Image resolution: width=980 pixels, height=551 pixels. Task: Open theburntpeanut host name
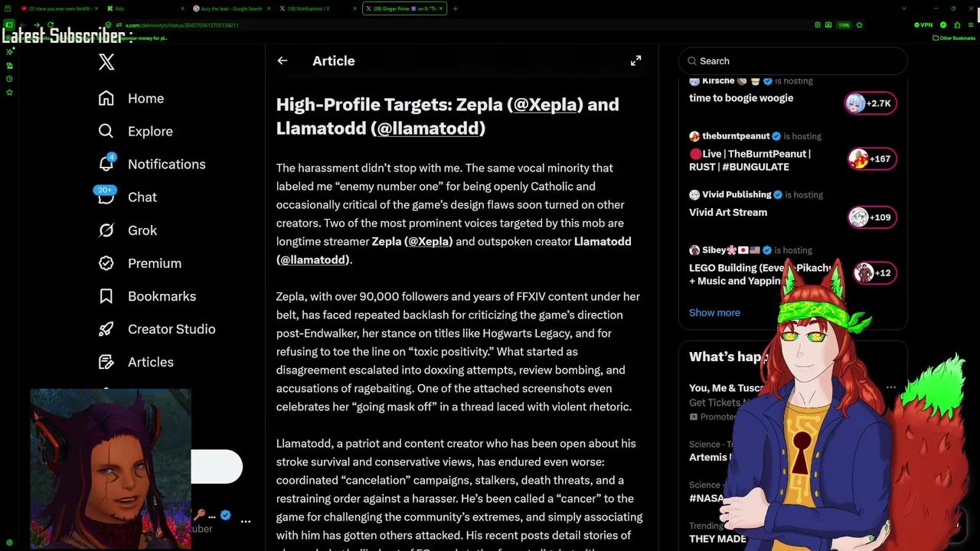click(x=735, y=135)
